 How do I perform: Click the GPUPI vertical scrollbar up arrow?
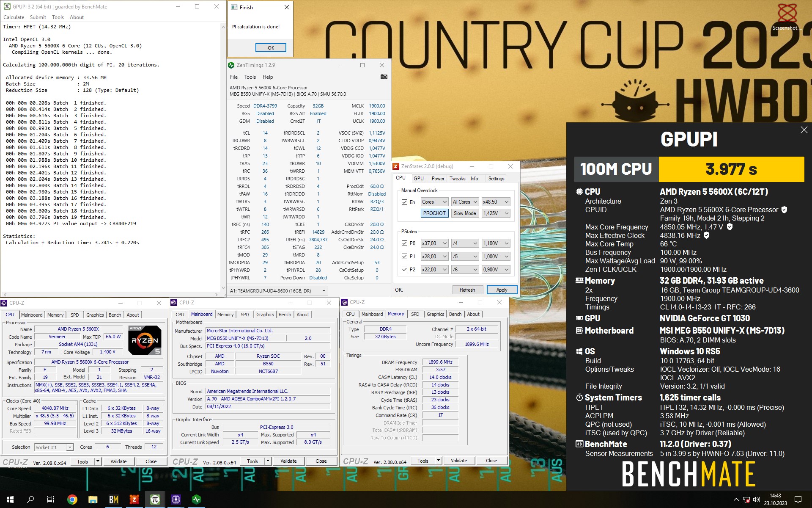(x=223, y=27)
